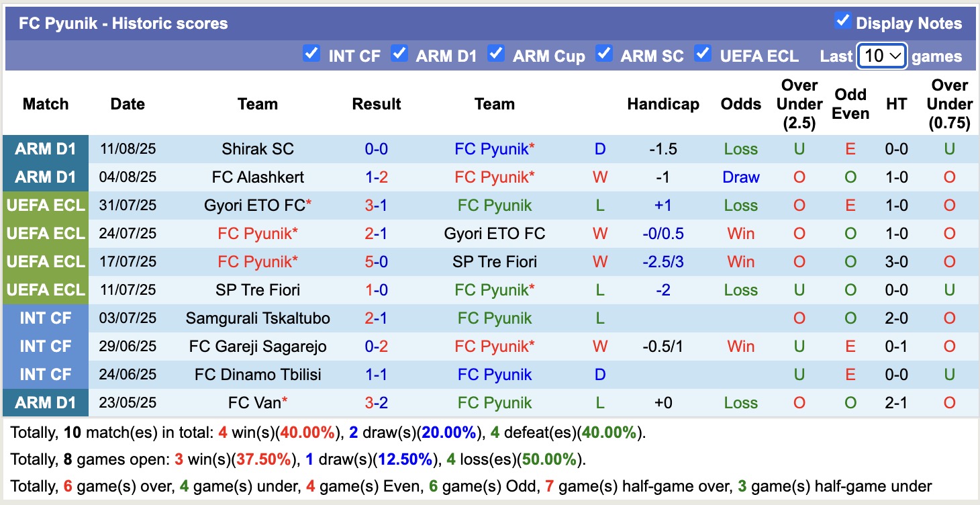Click the 0-0 result of the Shirak SC match

tap(376, 149)
